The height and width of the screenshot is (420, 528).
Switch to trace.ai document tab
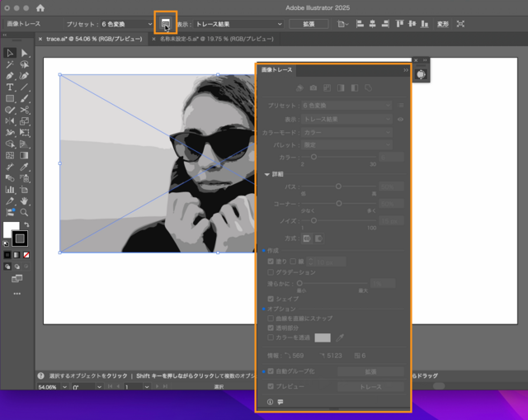point(94,39)
